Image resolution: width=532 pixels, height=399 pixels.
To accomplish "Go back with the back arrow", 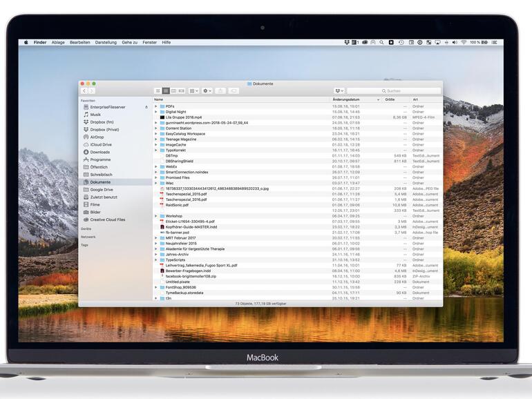I will 84,91.
